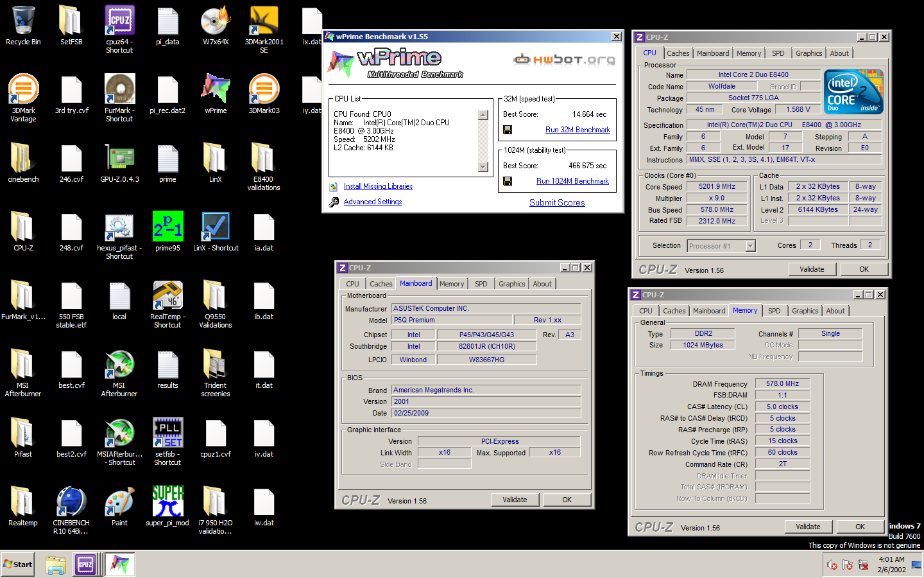Viewport: 924px width, 578px height.
Task: Open the cinebench folder icon
Action: tap(23, 163)
